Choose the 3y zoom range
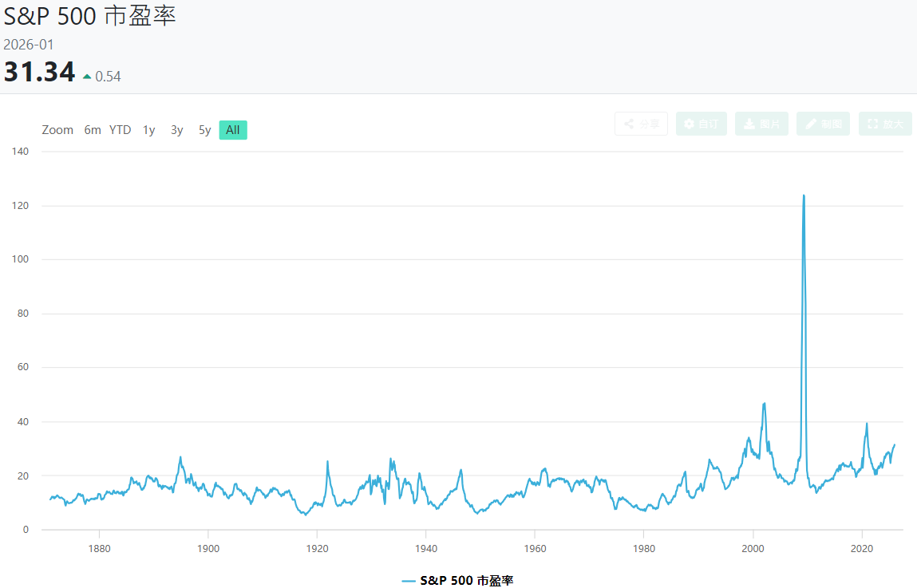The image size is (917, 588). coord(177,130)
